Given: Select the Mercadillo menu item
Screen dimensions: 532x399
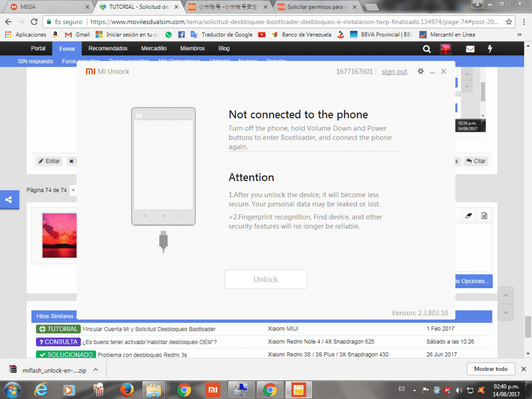Looking at the screenshot, I should point(154,48).
